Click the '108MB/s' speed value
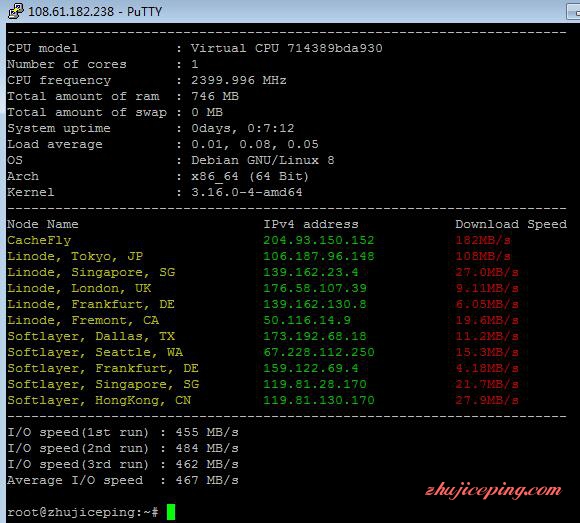The height and width of the screenshot is (523, 580). 483,256
